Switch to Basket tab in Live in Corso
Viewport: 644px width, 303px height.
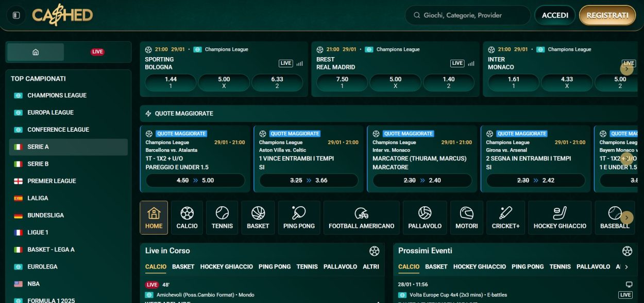[183, 266]
